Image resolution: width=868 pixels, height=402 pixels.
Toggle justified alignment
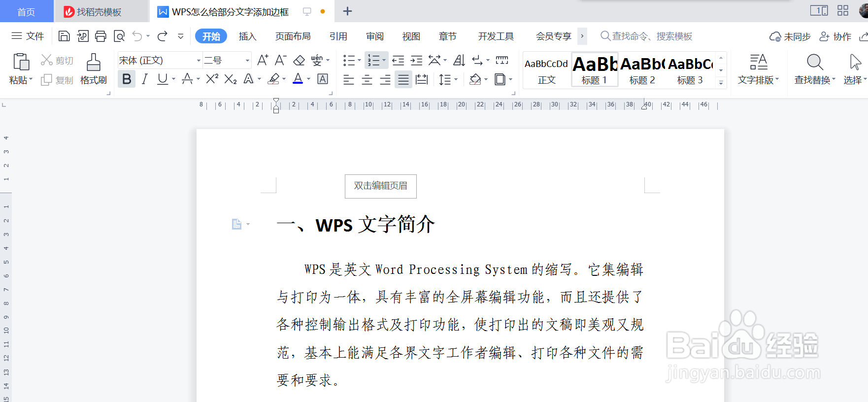(403, 79)
